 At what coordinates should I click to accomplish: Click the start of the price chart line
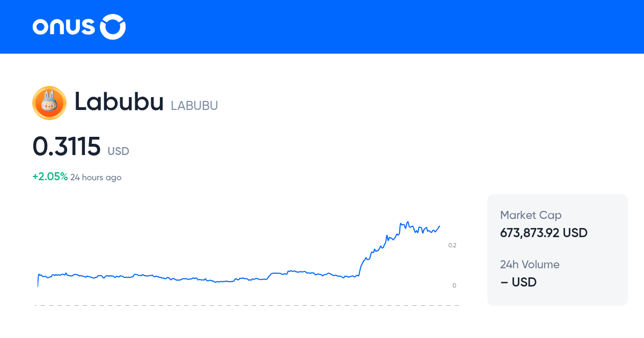tap(38, 280)
